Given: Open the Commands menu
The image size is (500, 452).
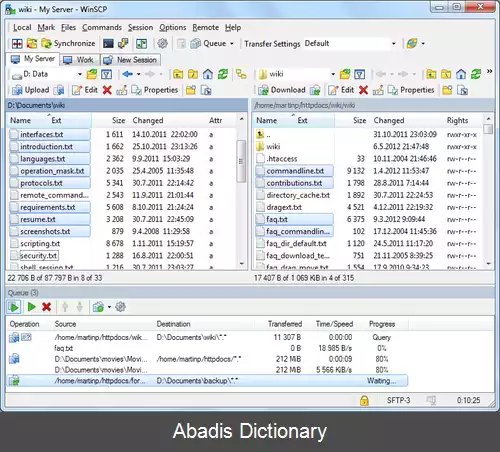Looking at the screenshot, I should 102,27.
